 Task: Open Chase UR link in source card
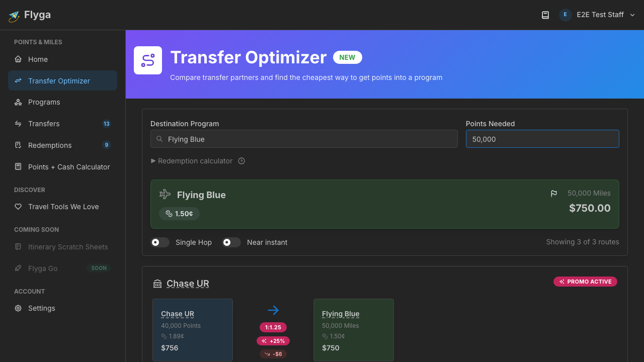click(x=178, y=314)
